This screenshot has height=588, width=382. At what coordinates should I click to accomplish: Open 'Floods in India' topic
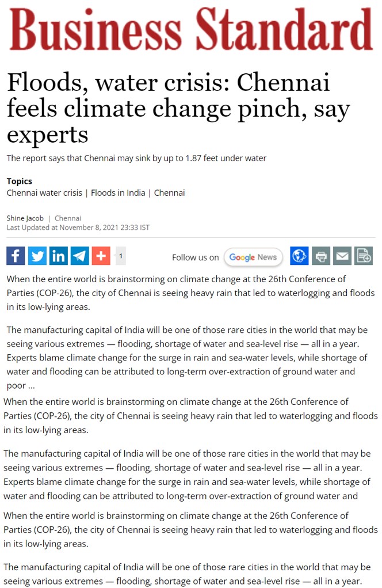(118, 193)
